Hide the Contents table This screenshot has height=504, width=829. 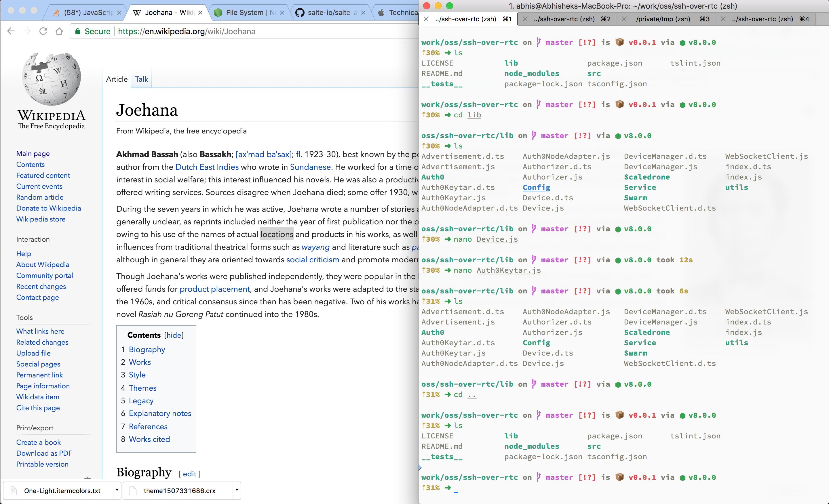point(174,335)
